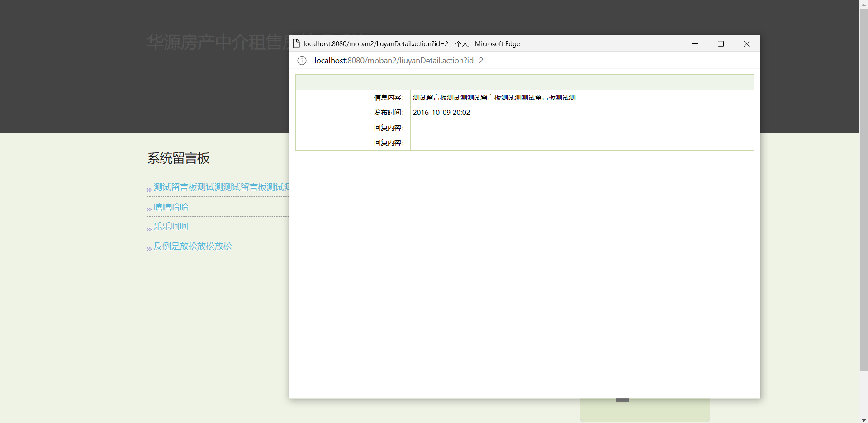This screenshot has width=868, height=423.
Task: Click the bullet icon beside 嘻嘻哈哈
Action: [x=149, y=209]
